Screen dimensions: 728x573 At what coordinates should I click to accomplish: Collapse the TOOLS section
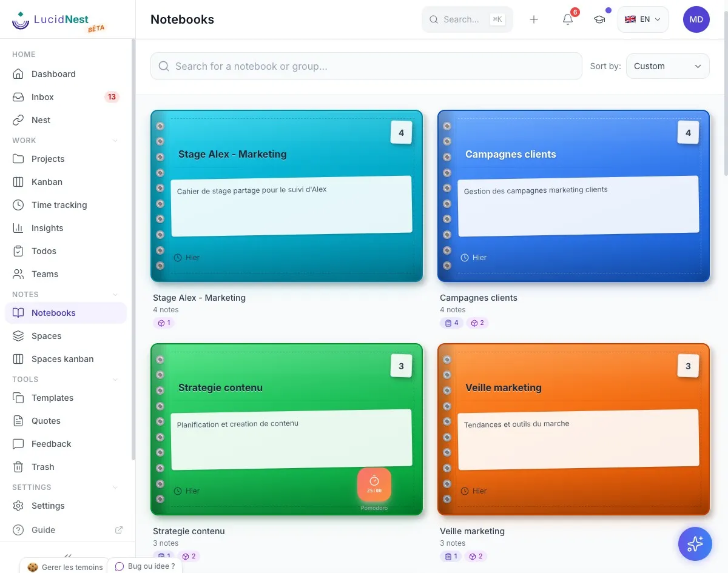pos(115,380)
